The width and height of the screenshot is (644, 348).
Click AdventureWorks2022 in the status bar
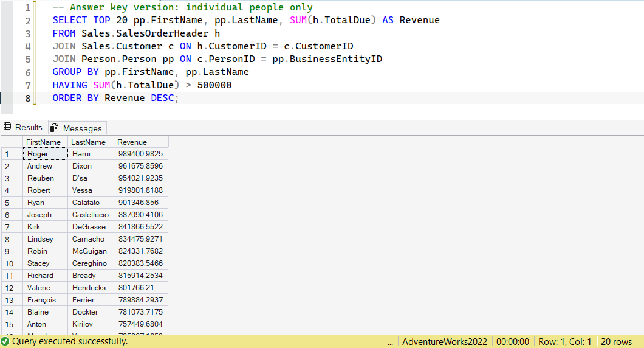coord(445,341)
